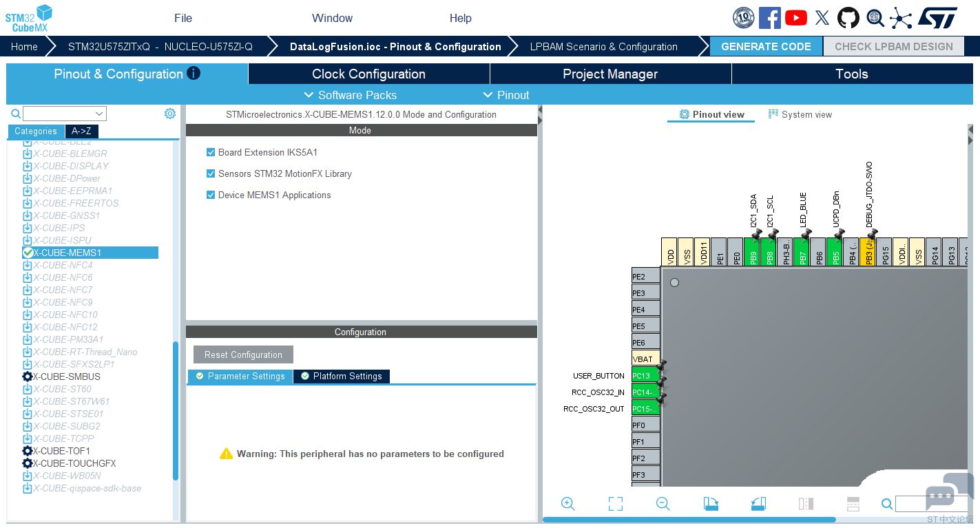Expand the Pinout dropdown menu
This screenshot has height=530, width=980.
(x=506, y=95)
